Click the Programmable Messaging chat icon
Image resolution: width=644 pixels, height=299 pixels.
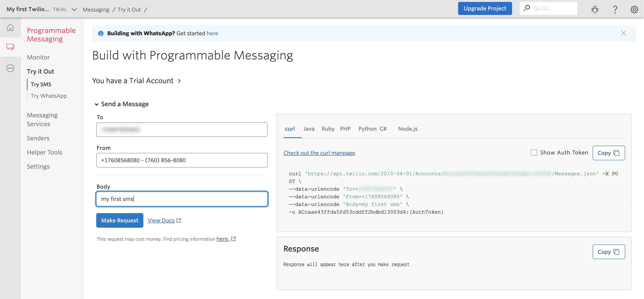pos(10,47)
